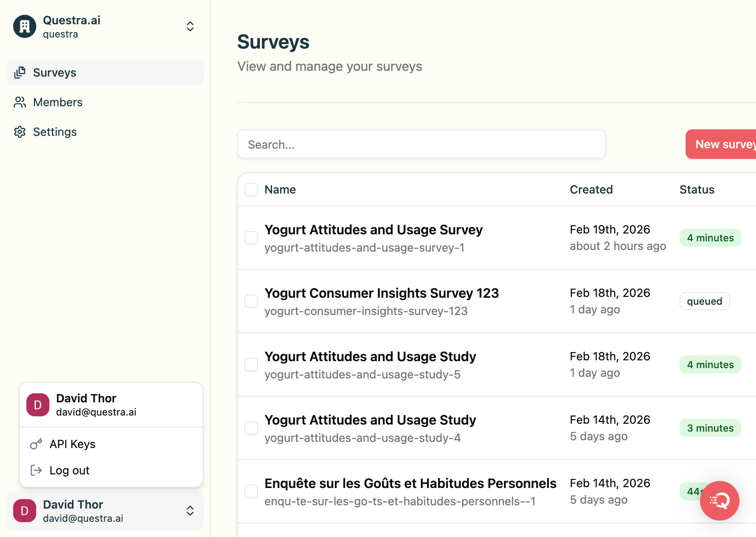Click the API Keys key icon
The height and width of the screenshot is (537, 756).
pos(36,444)
